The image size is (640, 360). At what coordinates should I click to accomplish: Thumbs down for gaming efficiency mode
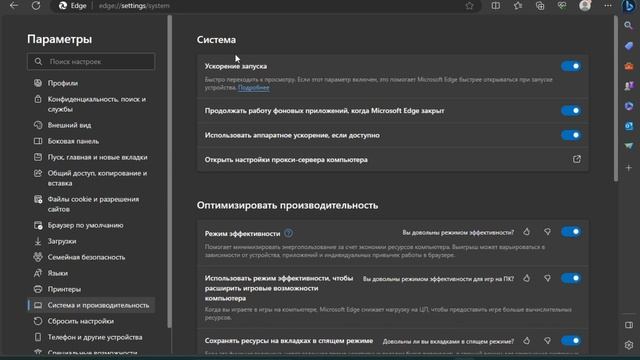point(547,278)
